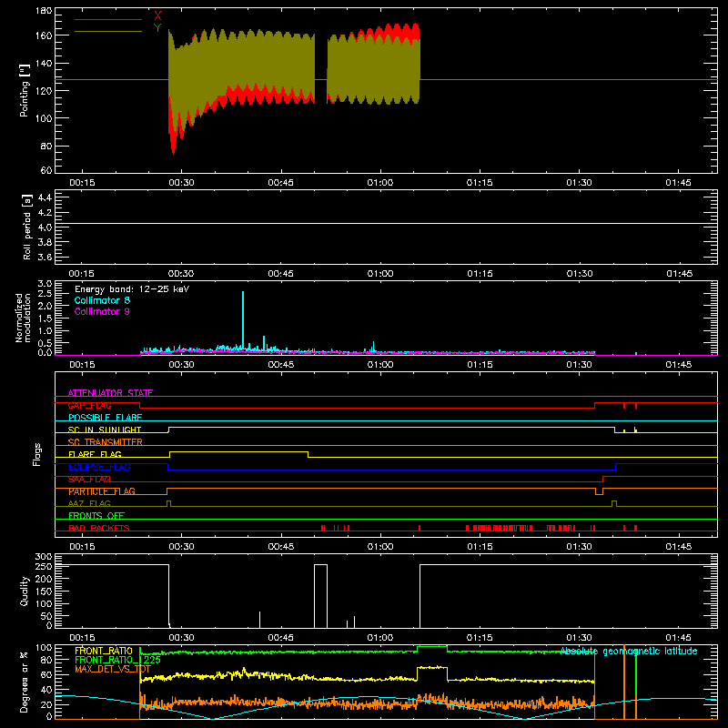Select the orange MAX_DET_VS_TOT legend entry
The height and width of the screenshot is (728, 728).
click(113, 669)
